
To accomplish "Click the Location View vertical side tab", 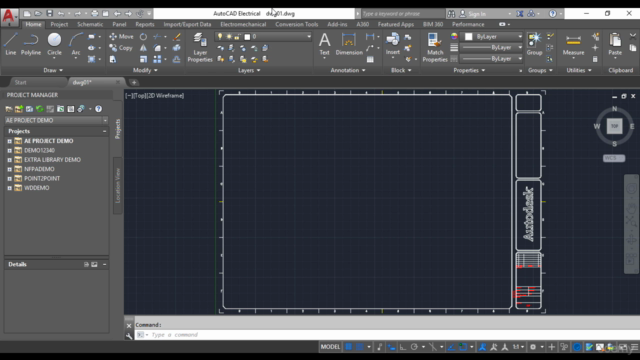I will coord(118,185).
